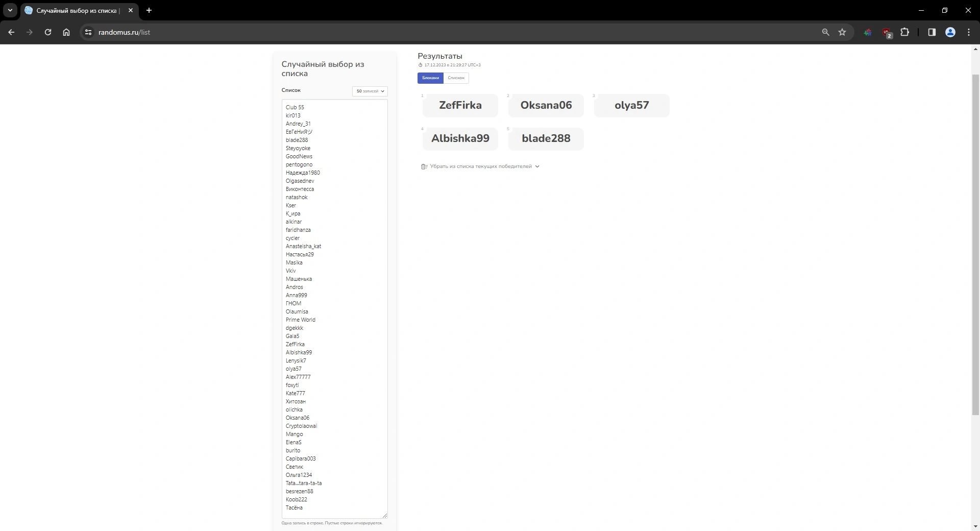This screenshot has height=531, width=980.
Task: Open the tab search dropdown arrow
Action: click(x=10, y=10)
